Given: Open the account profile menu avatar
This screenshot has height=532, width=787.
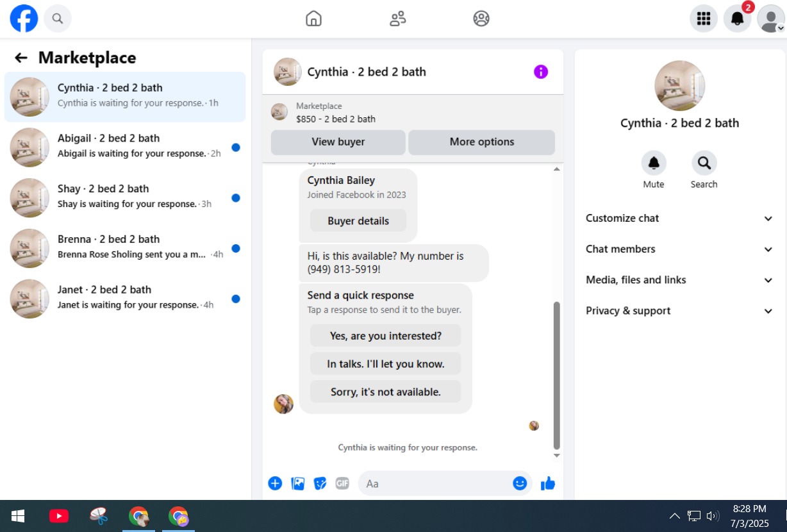Looking at the screenshot, I should (x=770, y=19).
